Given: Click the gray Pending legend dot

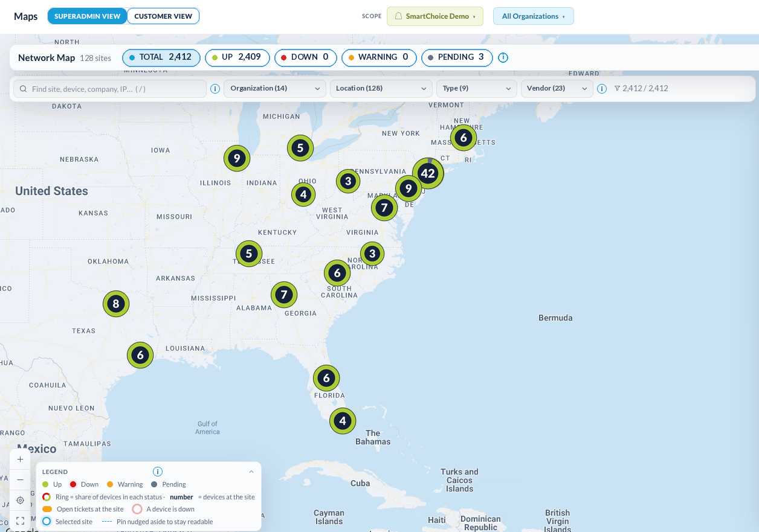Looking at the screenshot, I should (154, 484).
